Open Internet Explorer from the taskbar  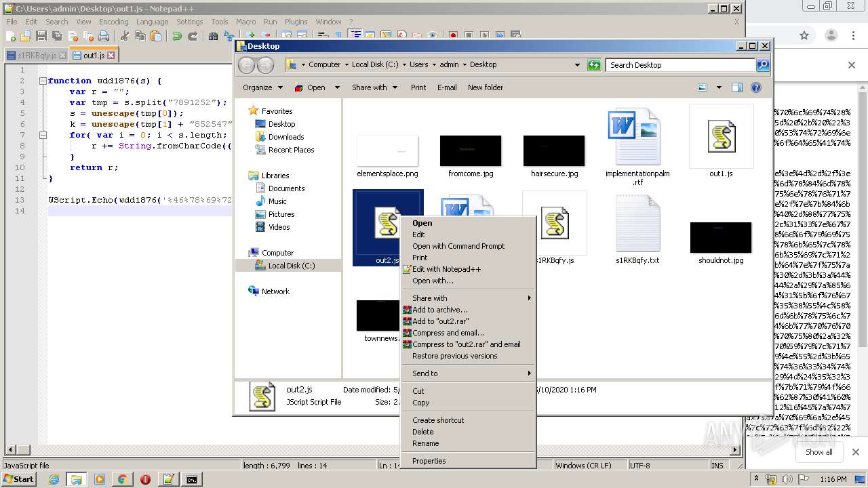pyautogui.click(x=54, y=479)
